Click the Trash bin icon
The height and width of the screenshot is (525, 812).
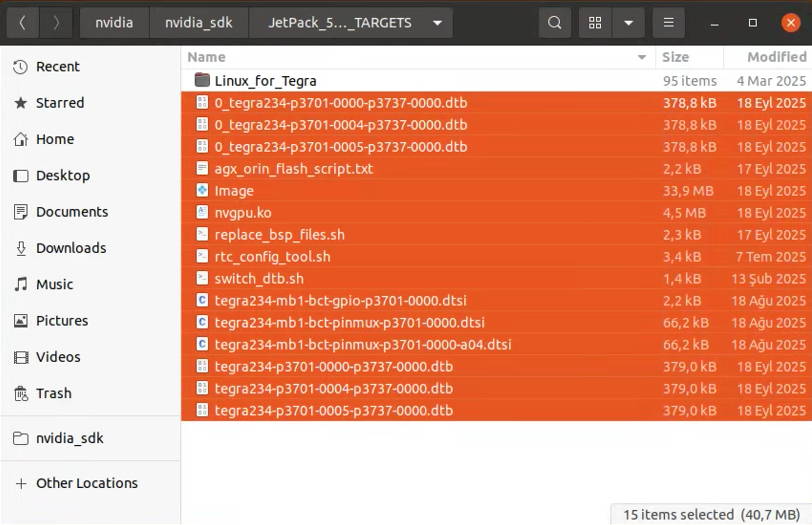tap(21, 393)
